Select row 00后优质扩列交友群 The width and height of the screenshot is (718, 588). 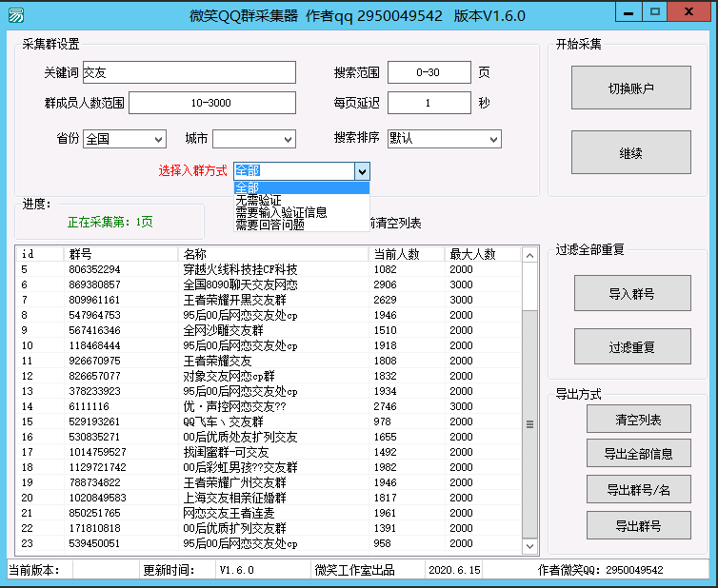pos(269,528)
